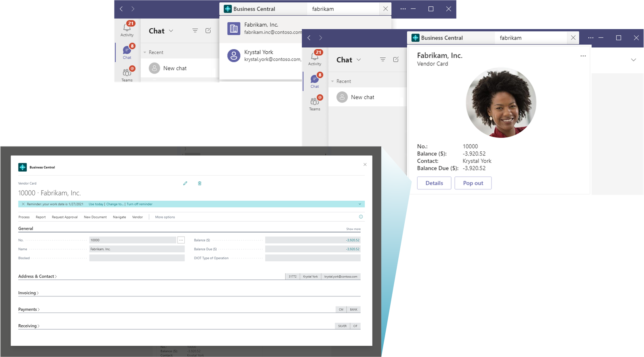Click the Blocked field
Screen dimensions: 644x357
click(137, 258)
